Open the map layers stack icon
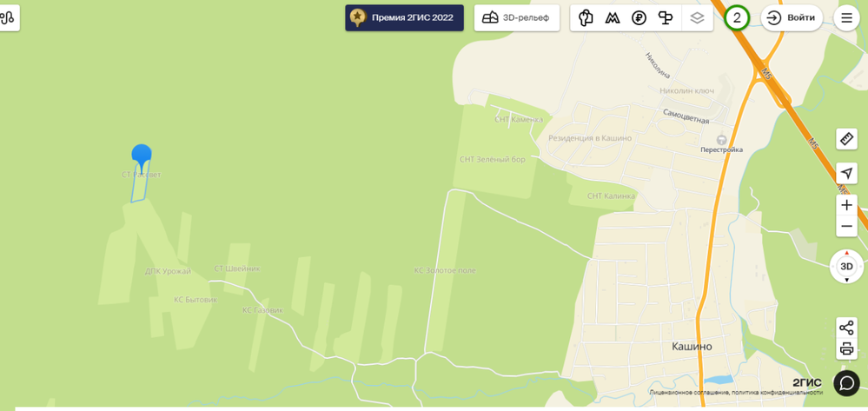 point(698,17)
